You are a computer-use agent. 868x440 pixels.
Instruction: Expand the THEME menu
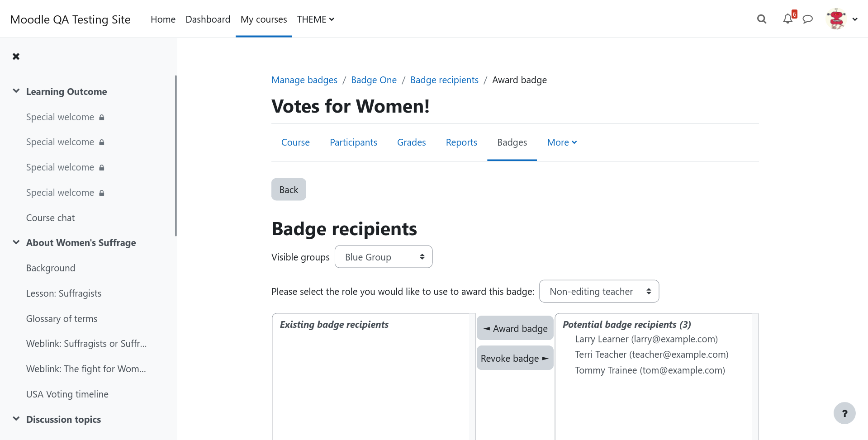tap(316, 19)
